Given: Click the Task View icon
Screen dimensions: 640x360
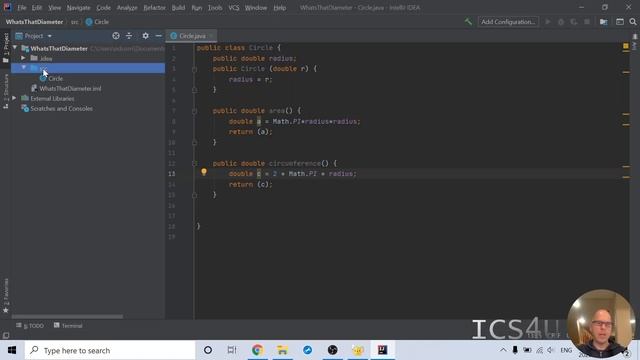Looking at the screenshot, I should (232, 350).
